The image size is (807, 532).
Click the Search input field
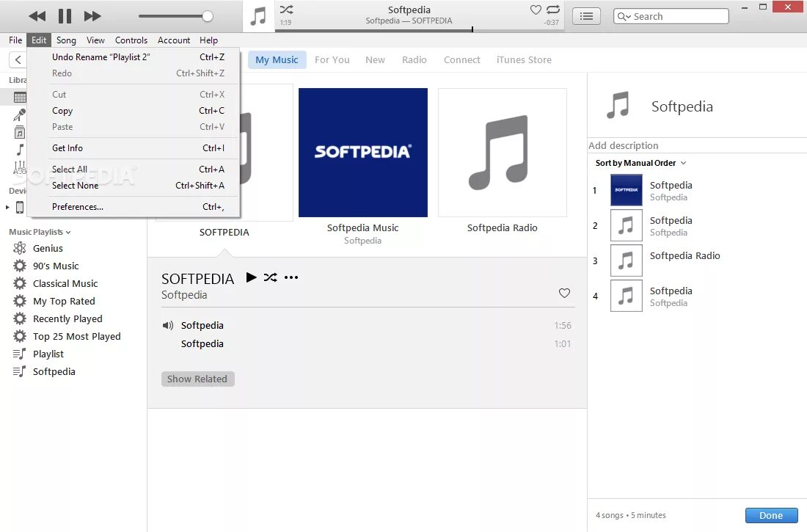671,16
